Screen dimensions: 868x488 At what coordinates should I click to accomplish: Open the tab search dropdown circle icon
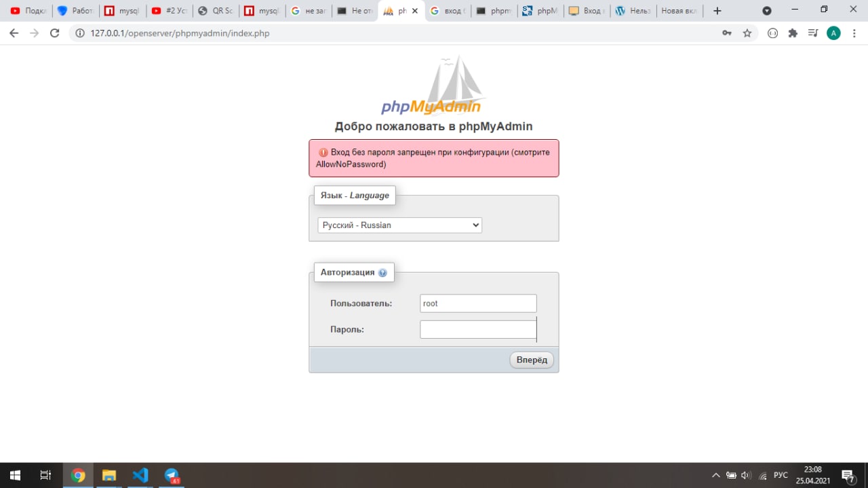(767, 11)
